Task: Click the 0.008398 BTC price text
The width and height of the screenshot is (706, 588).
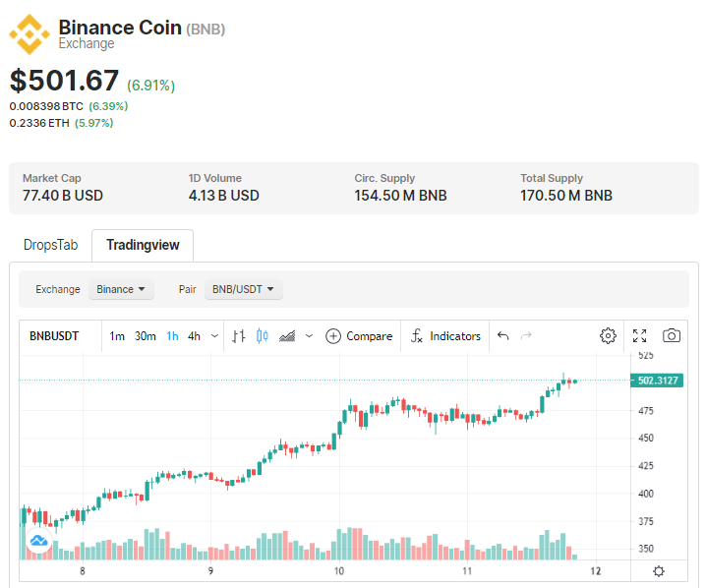Action: tap(46, 106)
